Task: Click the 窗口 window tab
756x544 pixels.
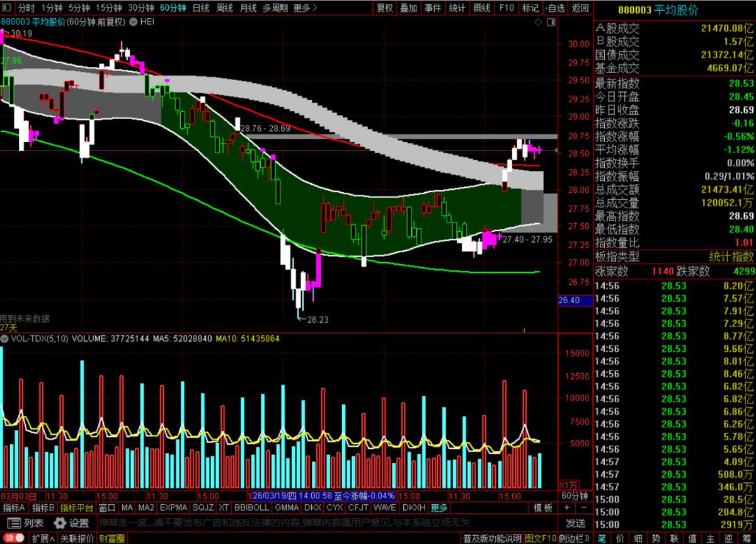Action: (107, 508)
